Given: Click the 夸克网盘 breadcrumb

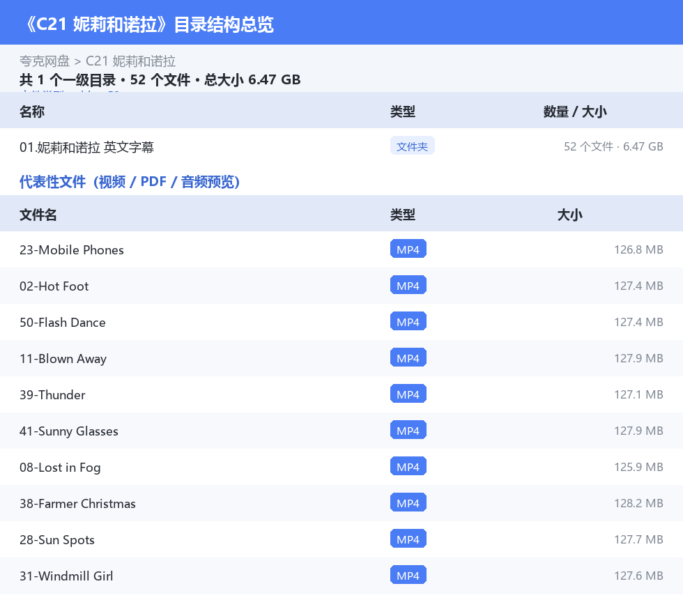Looking at the screenshot, I should click(x=45, y=61).
